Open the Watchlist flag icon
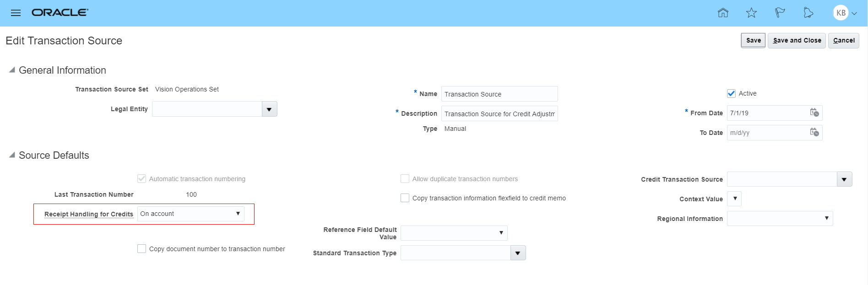 click(780, 13)
